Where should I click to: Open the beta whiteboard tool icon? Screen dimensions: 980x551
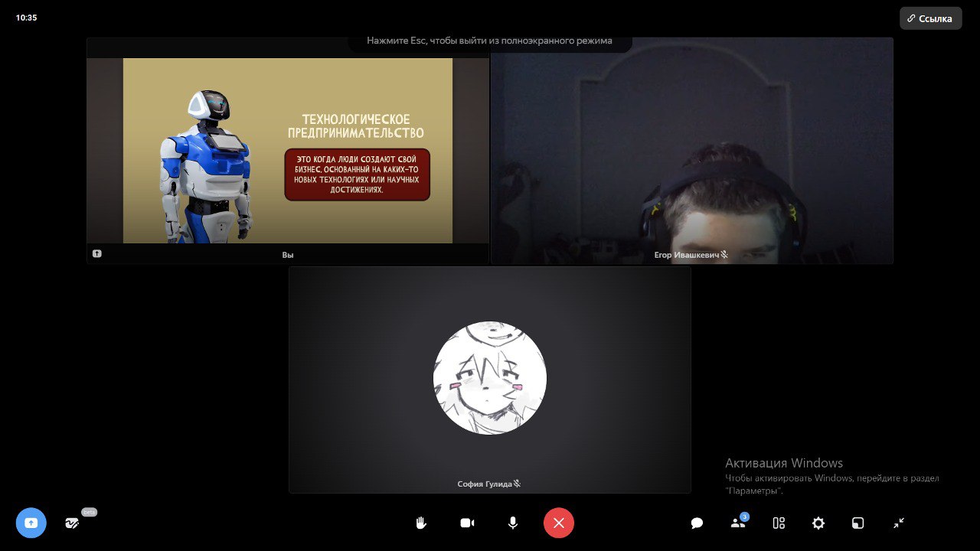72,523
